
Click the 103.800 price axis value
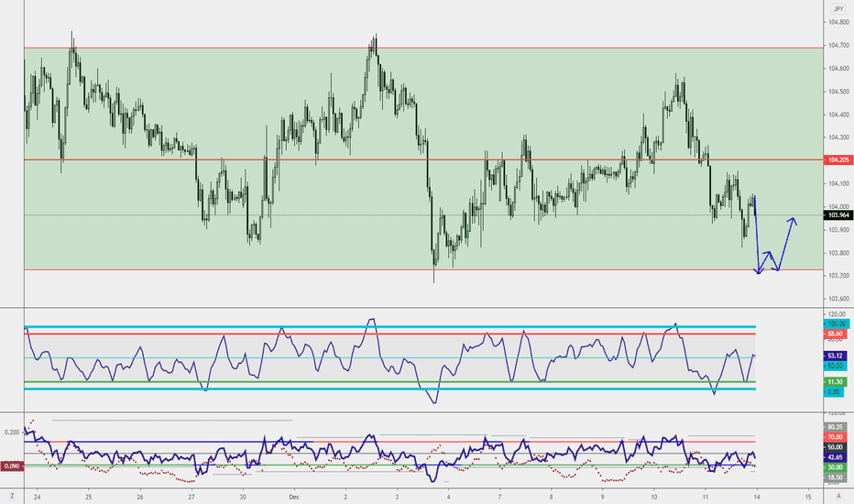click(838, 253)
